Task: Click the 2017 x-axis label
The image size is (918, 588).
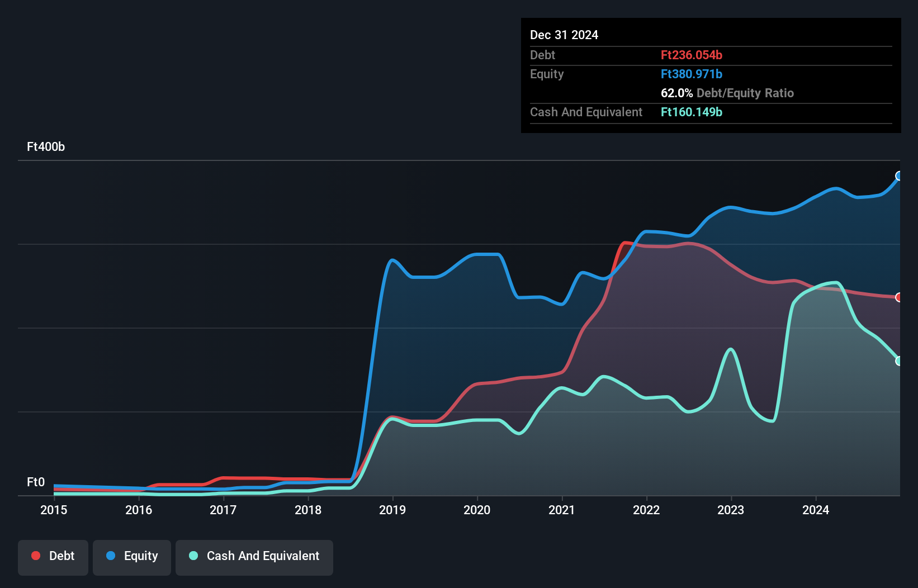Action: coord(223,510)
